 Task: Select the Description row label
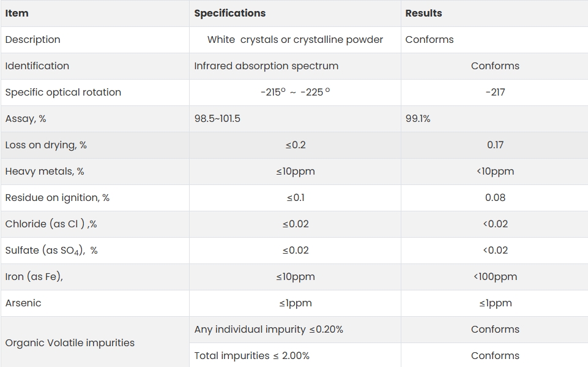coord(32,39)
